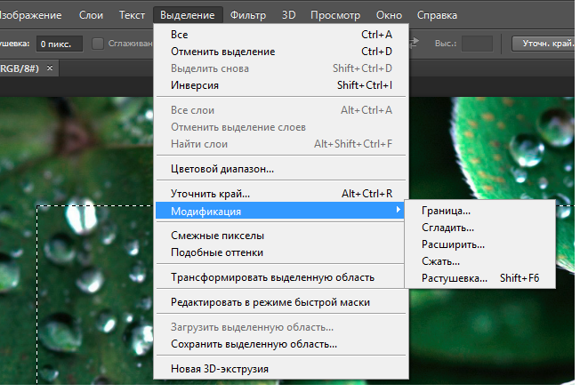Screen dimensions: 580x392
Task: Open the Справка menu
Action: point(437,15)
